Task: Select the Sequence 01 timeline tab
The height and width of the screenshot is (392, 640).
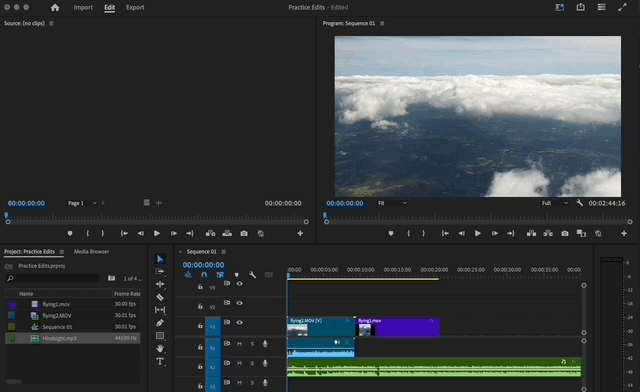Action: click(x=202, y=252)
